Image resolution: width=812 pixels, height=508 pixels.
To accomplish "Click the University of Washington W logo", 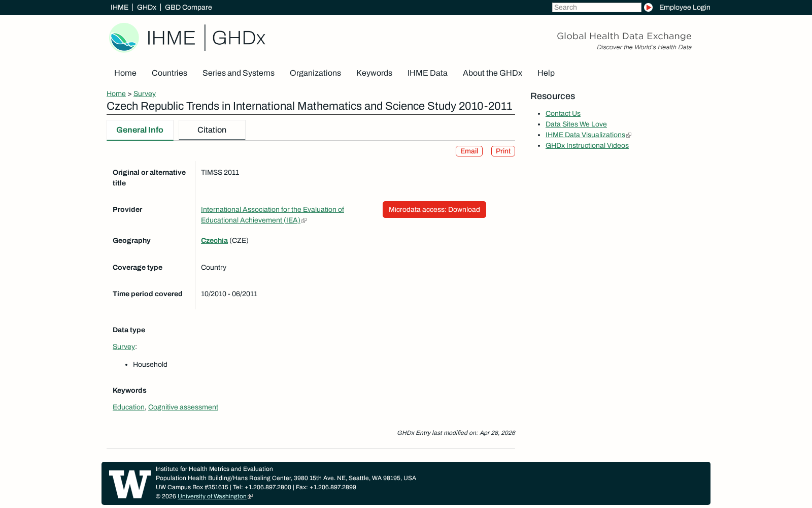I will point(130,484).
